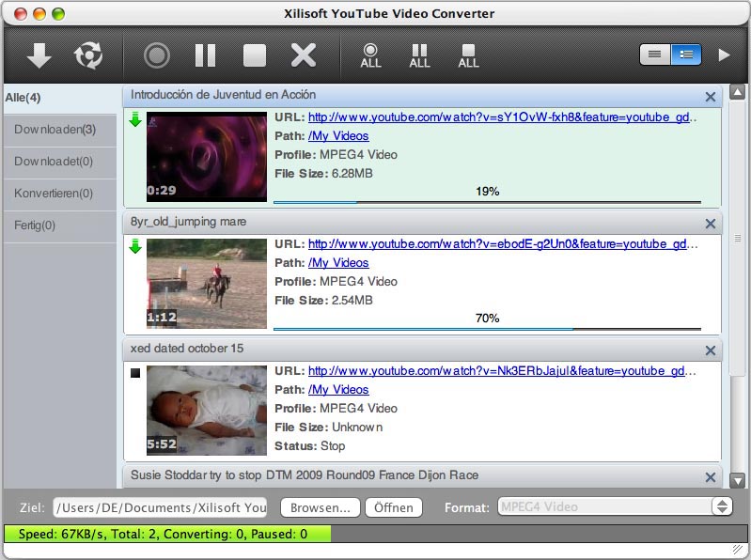
Task: Click the vertical scrollbar thumb
Action: (x=738, y=238)
